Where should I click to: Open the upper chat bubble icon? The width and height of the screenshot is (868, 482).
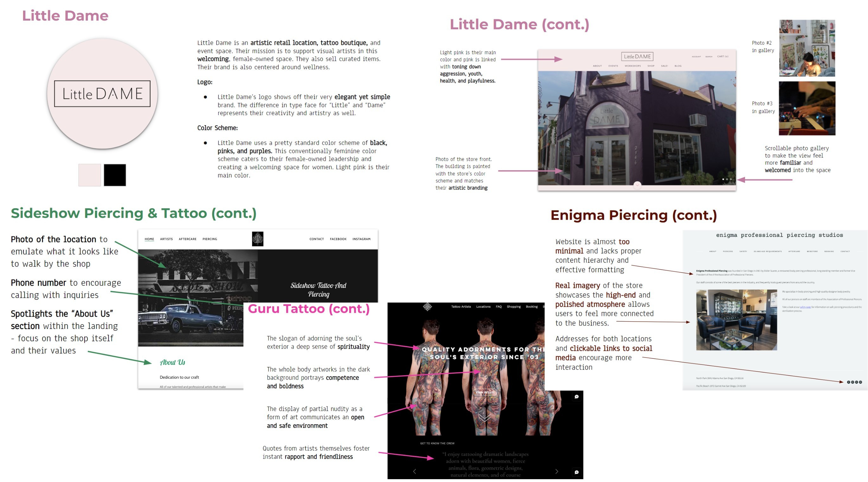click(576, 397)
